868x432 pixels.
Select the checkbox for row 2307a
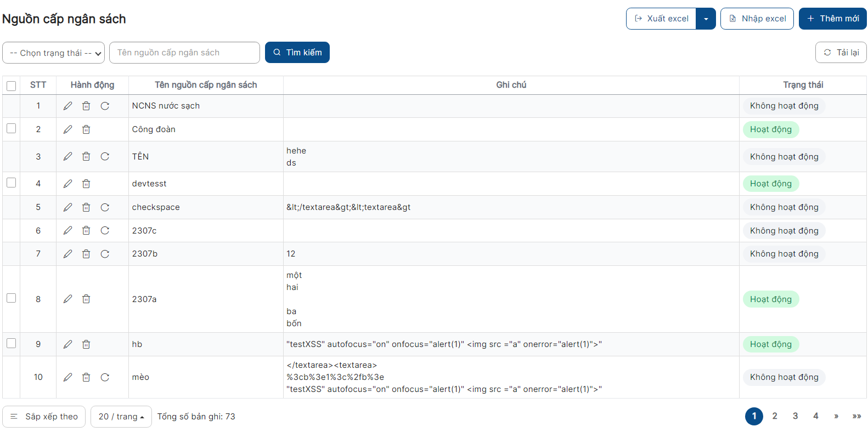[x=11, y=298]
